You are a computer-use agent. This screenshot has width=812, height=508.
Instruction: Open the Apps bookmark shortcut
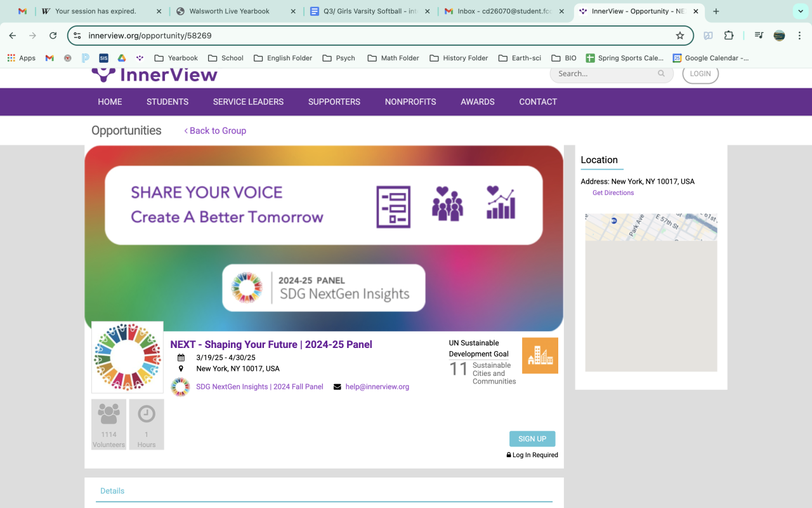[x=22, y=58]
